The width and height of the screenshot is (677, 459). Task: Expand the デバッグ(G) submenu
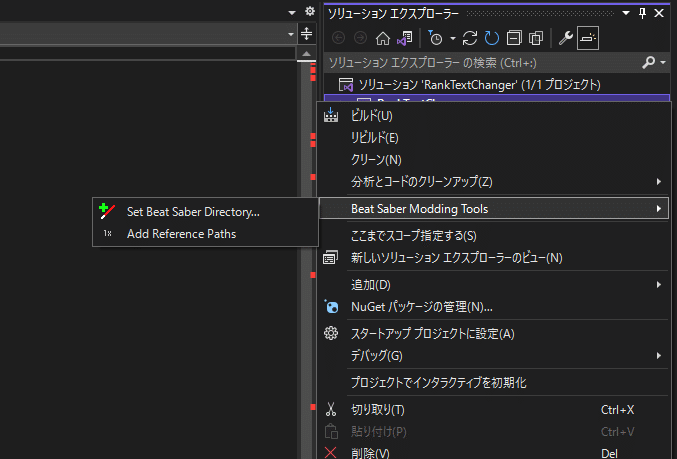click(x=494, y=356)
